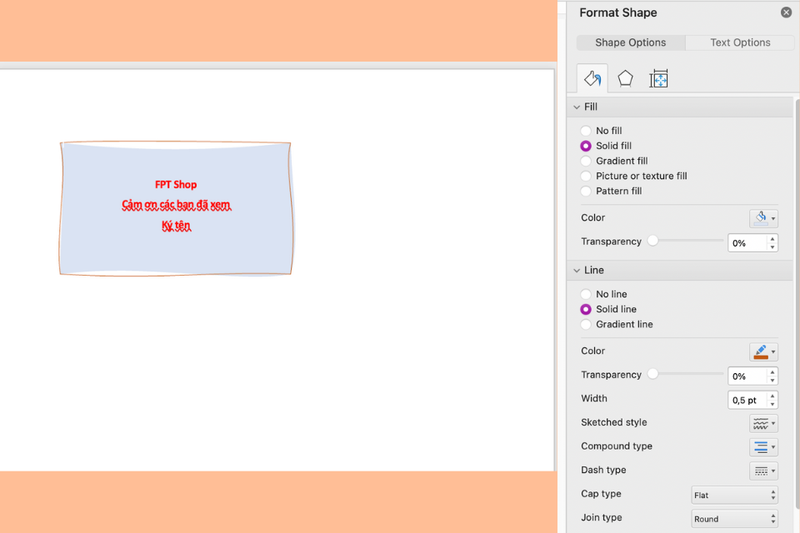
Task: Open the Join type Round dropdown
Action: 735,519
